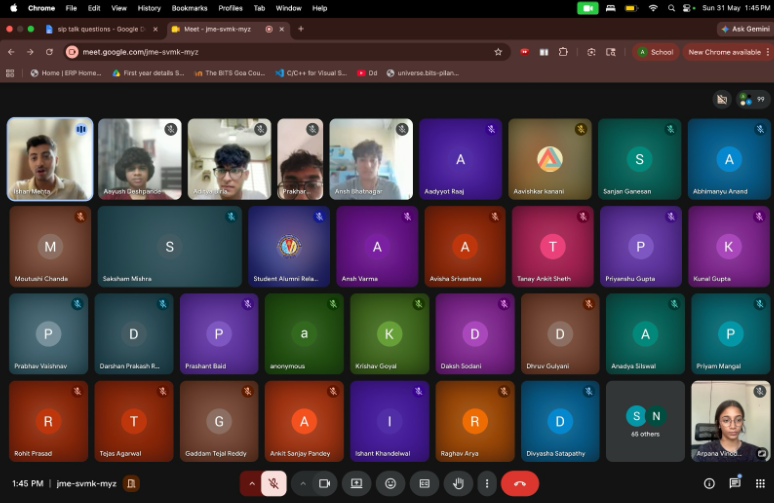Click mute icon on Rohit Prasad tile
774x503 pixels.
coord(77,391)
